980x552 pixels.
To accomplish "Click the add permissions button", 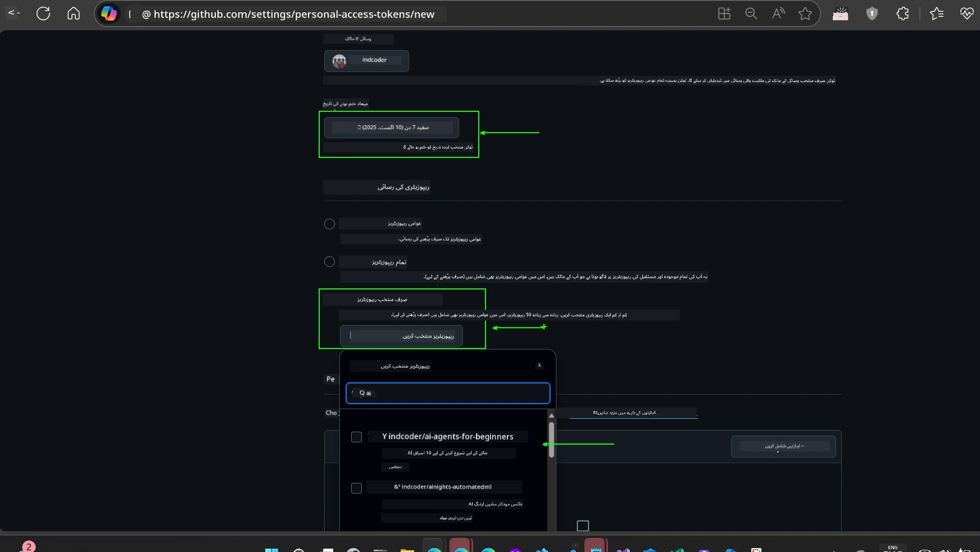I will click(783, 446).
